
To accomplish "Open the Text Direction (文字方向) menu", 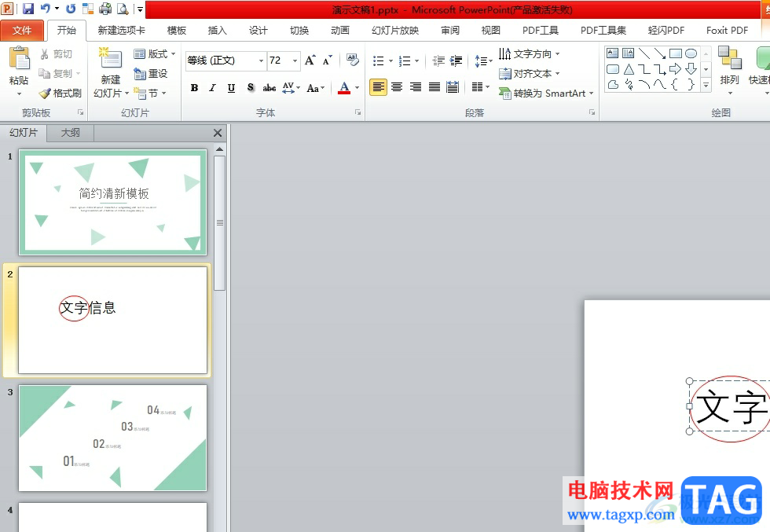I will pyautogui.click(x=530, y=54).
